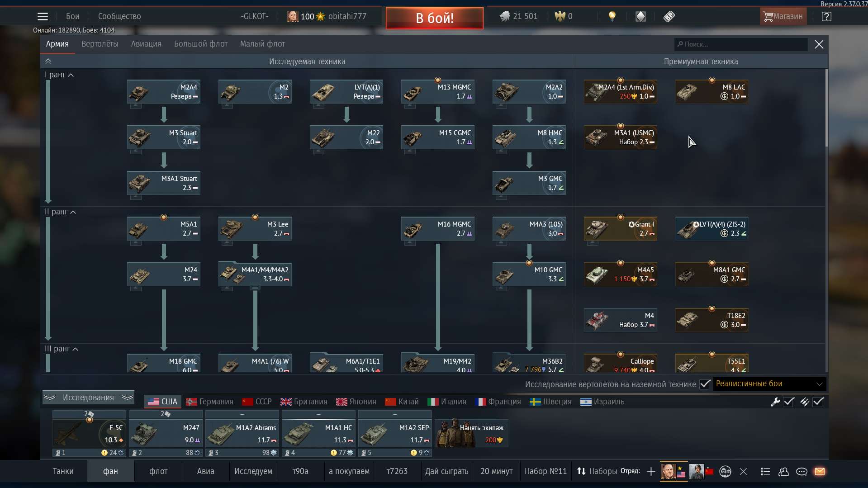Click the auto-refill ammo icon
The image size is (868, 488).
click(x=805, y=402)
